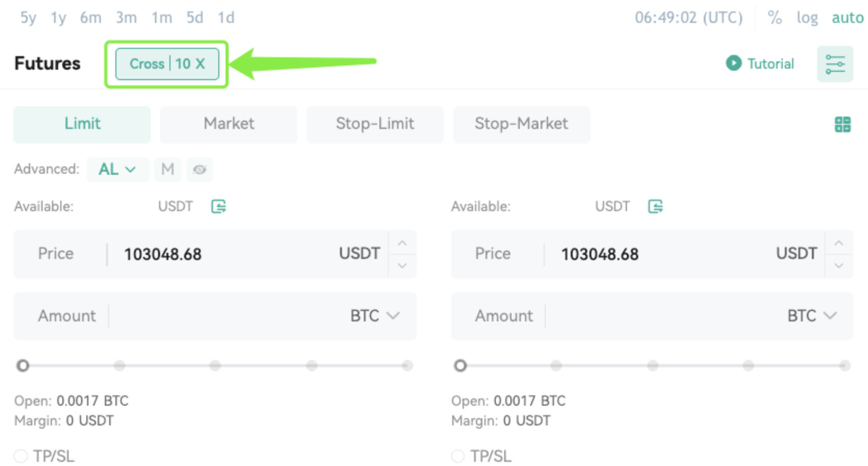Viewport: 868px width, 466px height.
Task: Increase left price with up arrow
Action: coord(402,243)
